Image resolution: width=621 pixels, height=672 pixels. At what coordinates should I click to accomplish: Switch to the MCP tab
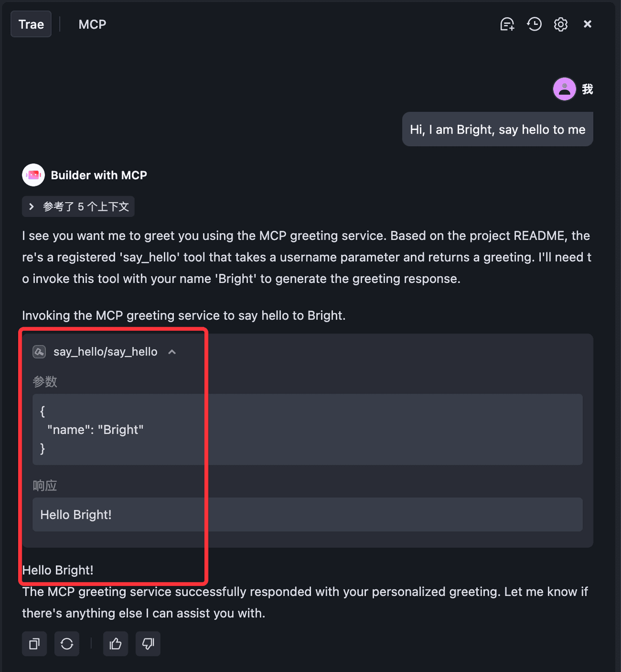[x=93, y=24]
